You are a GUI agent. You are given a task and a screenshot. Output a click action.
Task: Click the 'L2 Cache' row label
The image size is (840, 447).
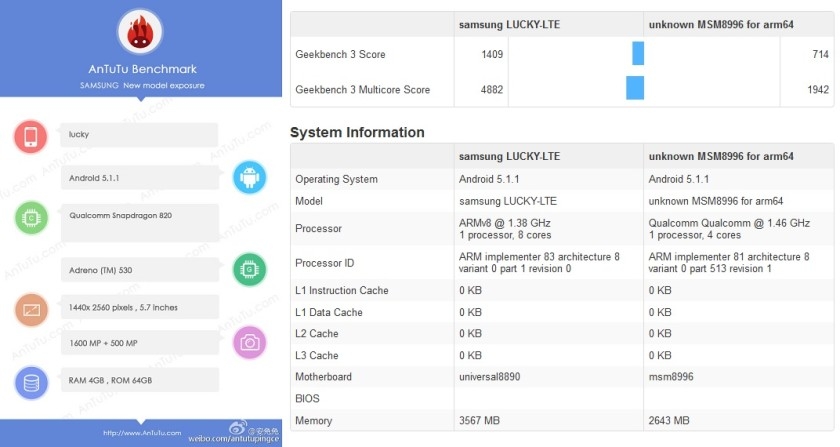pyautogui.click(x=317, y=333)
